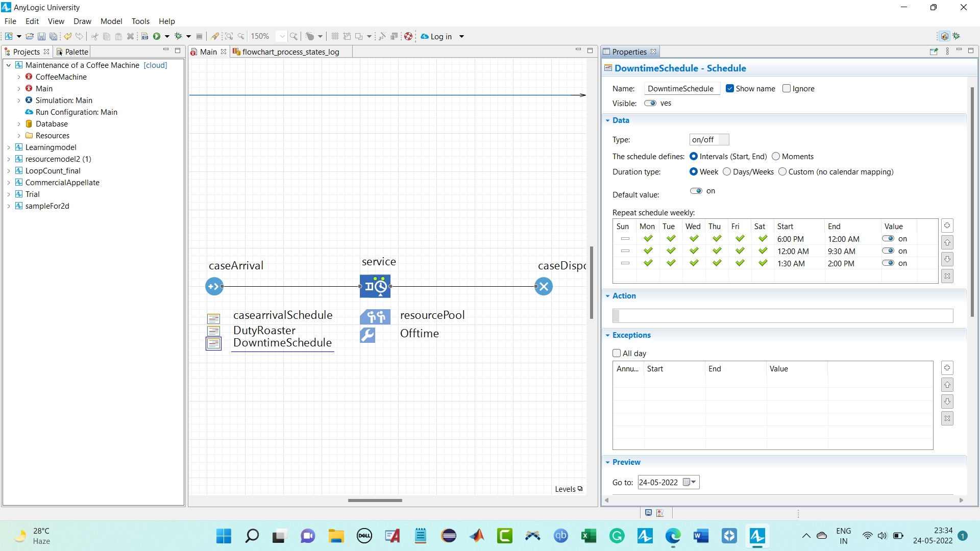Screen dimensions: 980x551
Task: Enable the Ignore checkbox
Action: coord(787,88)
